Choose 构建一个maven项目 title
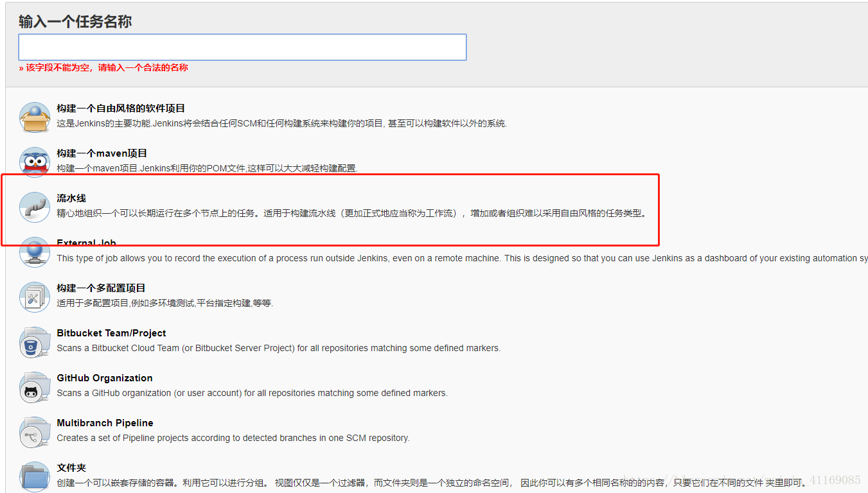Viewport: 868px width, 493px height. click(102, 153)
